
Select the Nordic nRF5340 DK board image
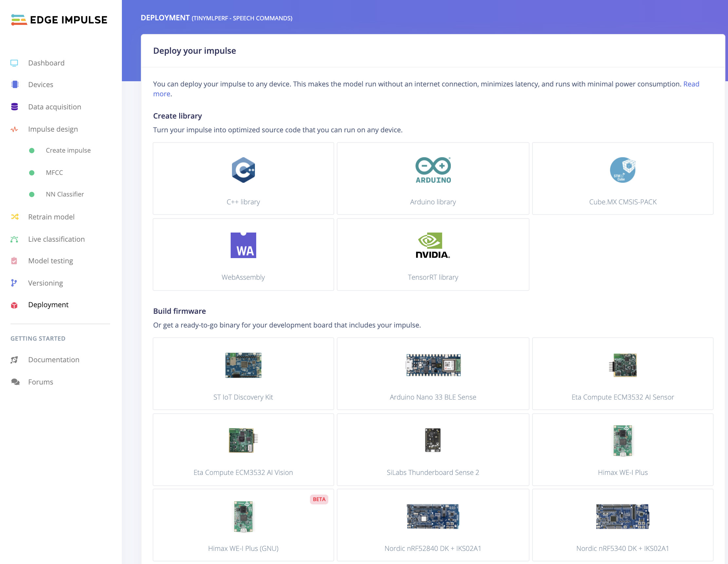coord(623,517)
